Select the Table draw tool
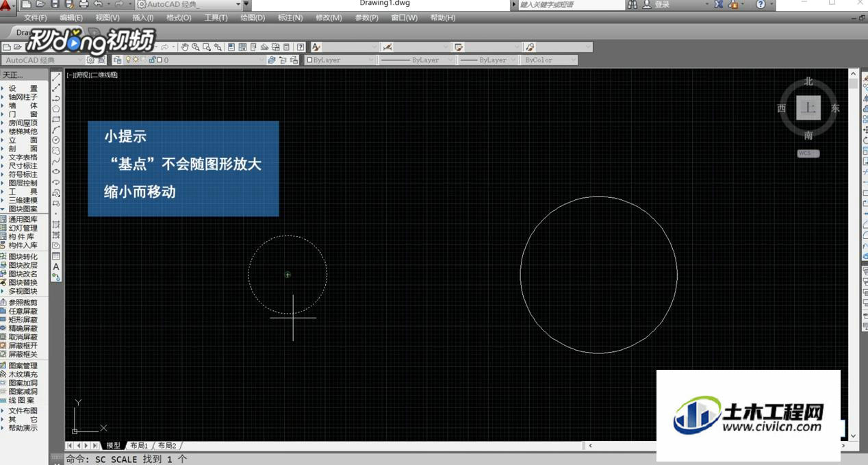This screenshot has width=868, height=465. coord(56,255)
